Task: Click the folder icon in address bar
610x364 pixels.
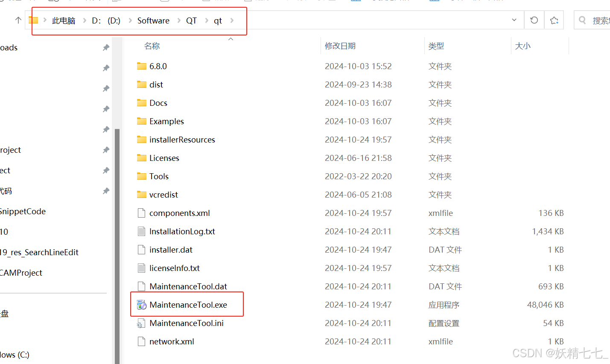Action: point(33,20)
